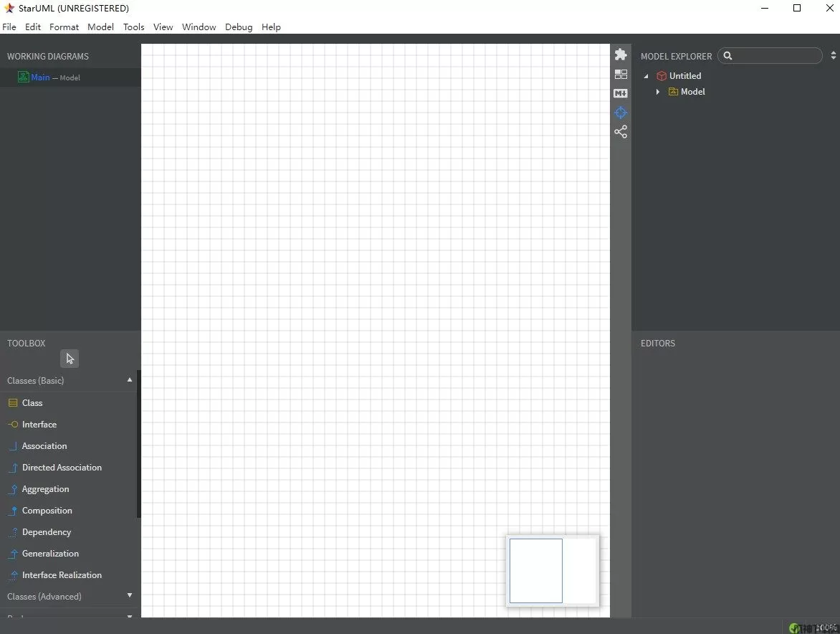
Task: Select the Class toolbox label
Action: [x=32, y=402]
